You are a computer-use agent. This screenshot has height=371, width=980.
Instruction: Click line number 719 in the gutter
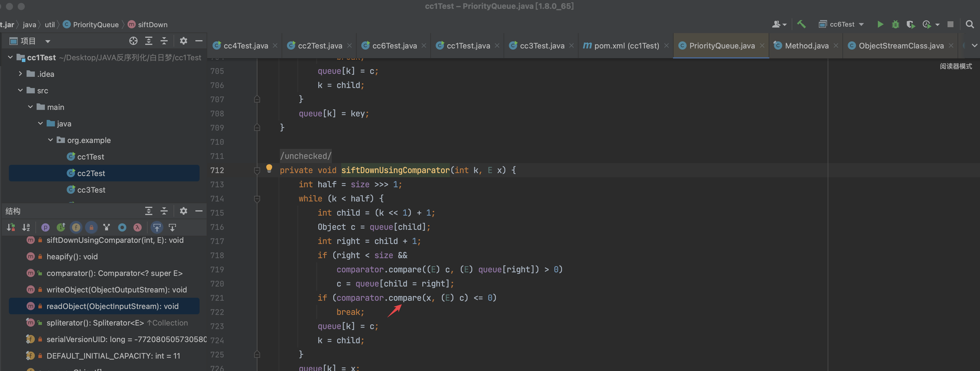point(217,269)
